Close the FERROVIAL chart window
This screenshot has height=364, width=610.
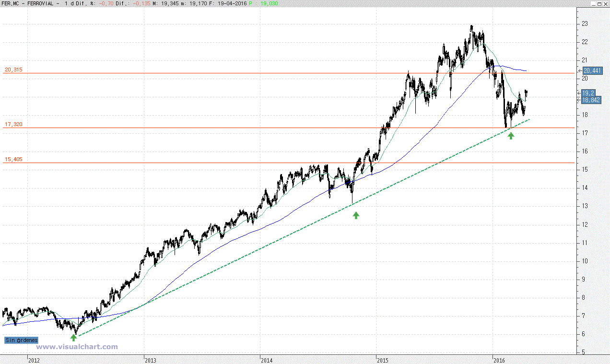[606, 3]
